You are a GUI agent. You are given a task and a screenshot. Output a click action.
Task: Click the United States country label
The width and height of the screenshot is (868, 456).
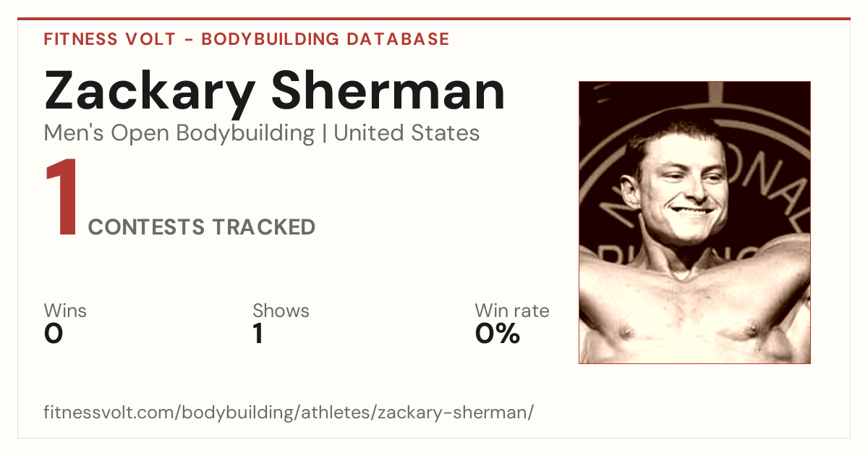tap(407, 133)
